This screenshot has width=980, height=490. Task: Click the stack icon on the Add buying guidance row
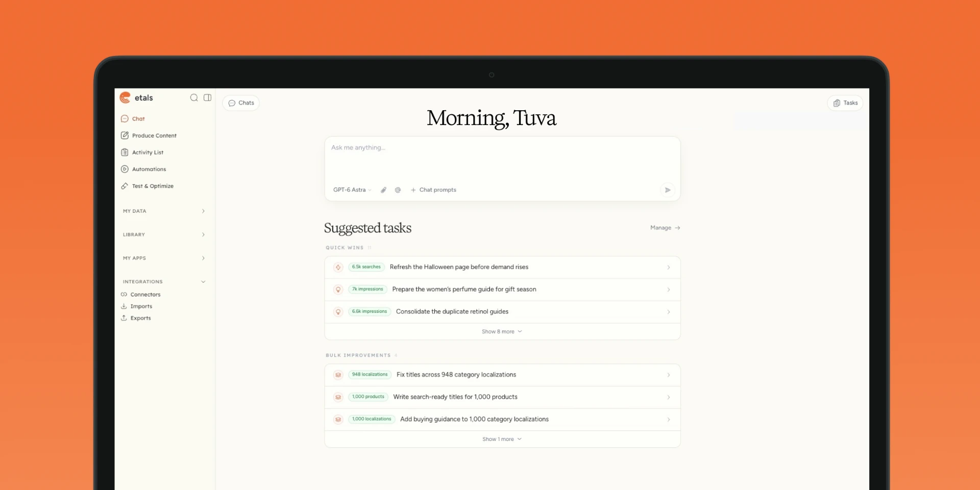point(338,420)
